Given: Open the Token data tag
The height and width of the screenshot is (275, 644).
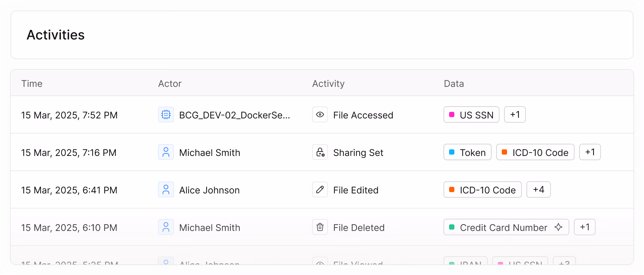Looking at the screenshot, I should pos(468,152).
